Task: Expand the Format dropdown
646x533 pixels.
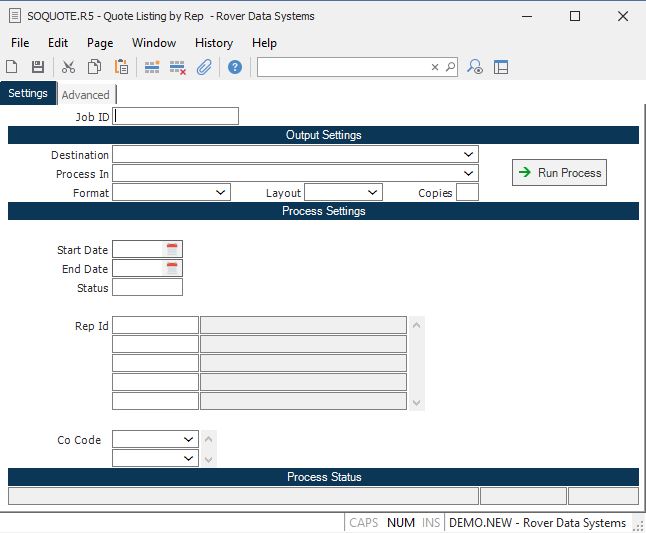Action: (x=221, y=192)
